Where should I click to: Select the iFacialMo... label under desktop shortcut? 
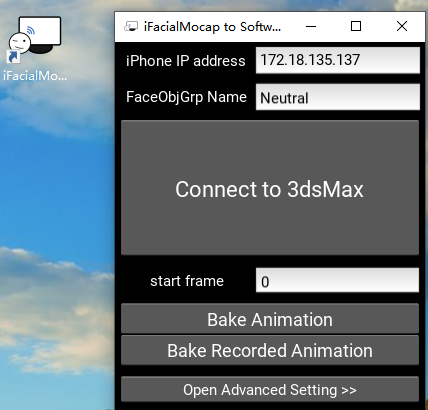click(35, 76)
